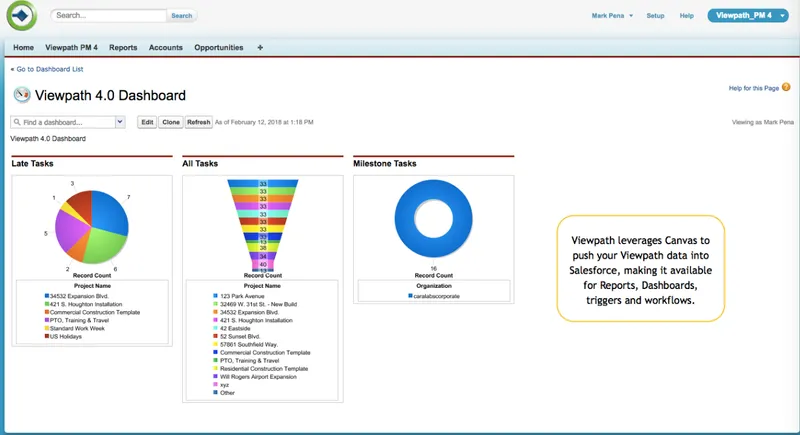
Task: Click the 'As of February 12, 2018' timestamp
Action: (264, 122)
